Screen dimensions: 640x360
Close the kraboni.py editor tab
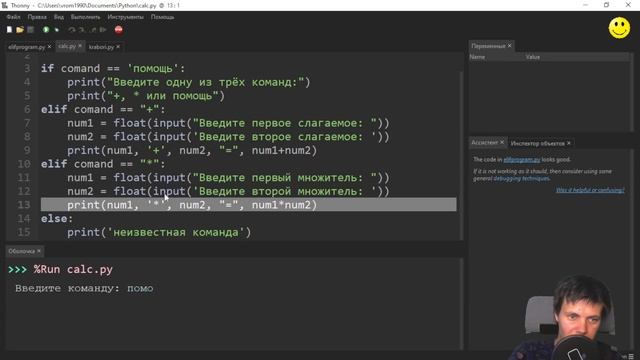click(x=118, y=47)
